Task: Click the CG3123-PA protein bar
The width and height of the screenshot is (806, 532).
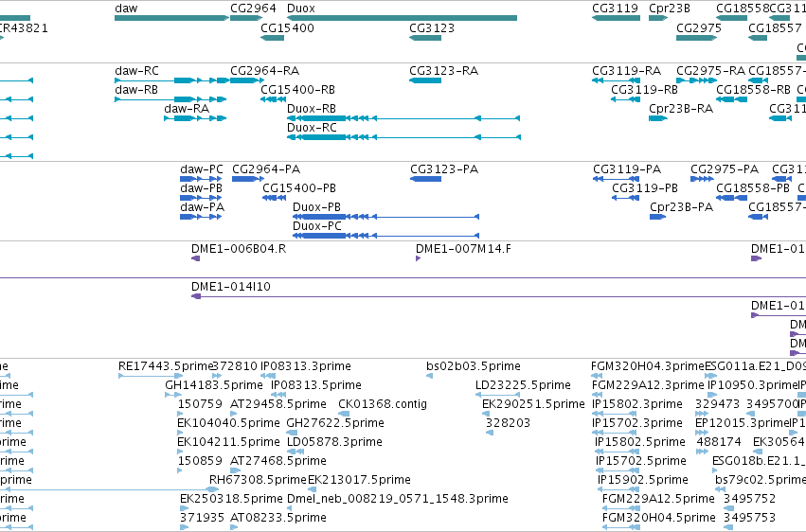Action: (425, 179)
